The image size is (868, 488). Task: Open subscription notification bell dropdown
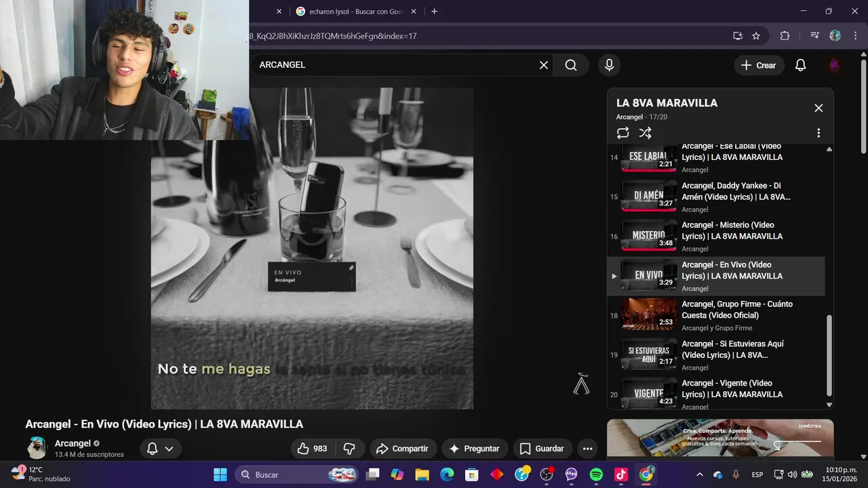[x=161, y=449]
